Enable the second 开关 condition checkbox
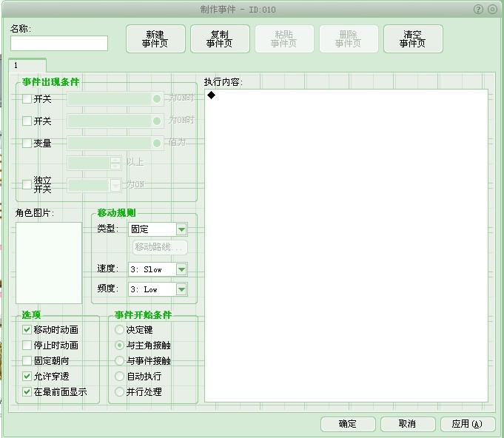This screenshot has height=438, width=504. pyautogui.click(x=27, y=121)
